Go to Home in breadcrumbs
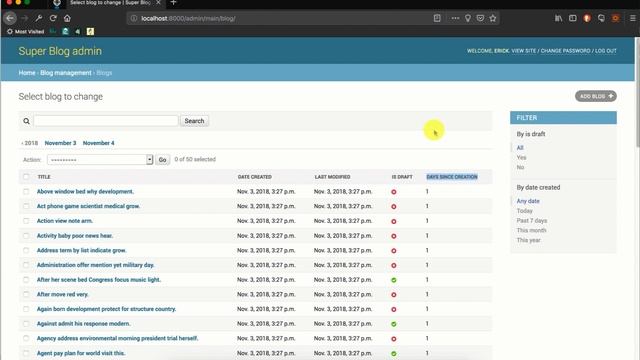Viewport: 640px width, 360px height. [27, 73]
